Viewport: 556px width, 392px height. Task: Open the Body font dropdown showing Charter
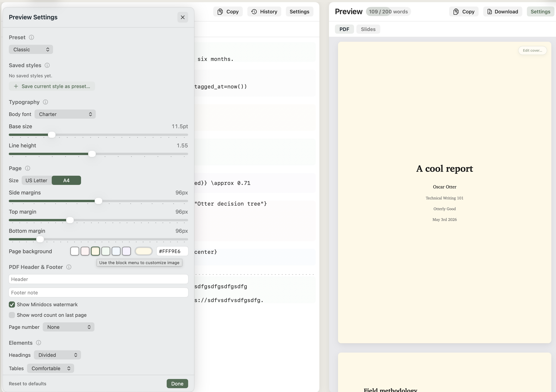[x=65, y=114]
